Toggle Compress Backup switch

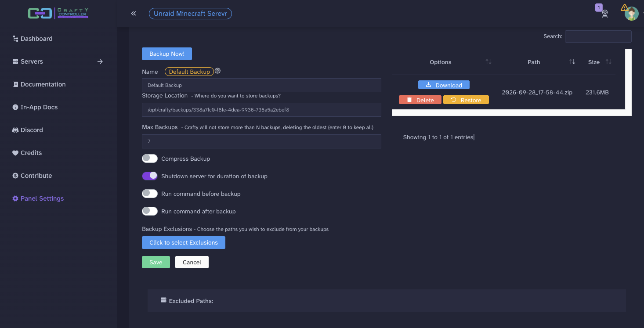point(150,159)
